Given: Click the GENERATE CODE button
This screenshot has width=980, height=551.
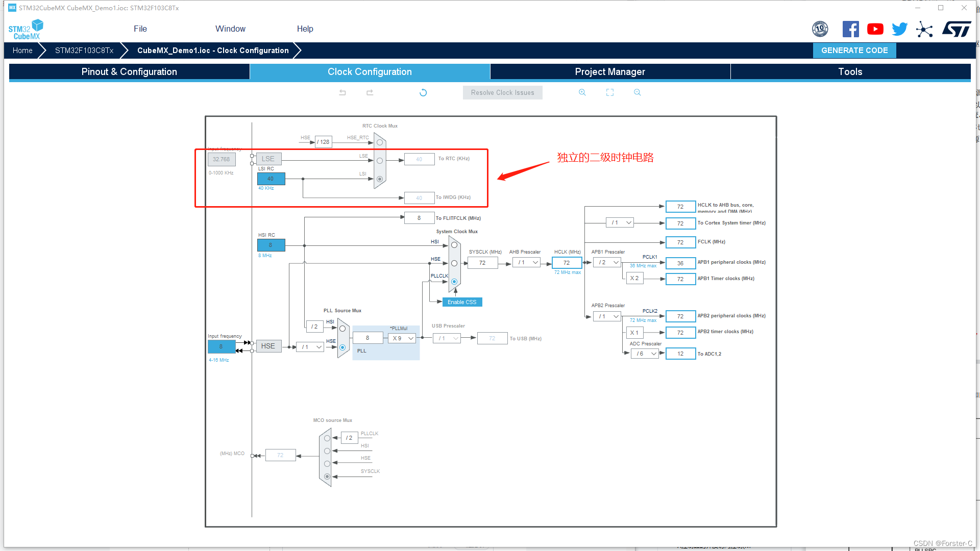Looking at the screenshot, I should click(855, 51).
